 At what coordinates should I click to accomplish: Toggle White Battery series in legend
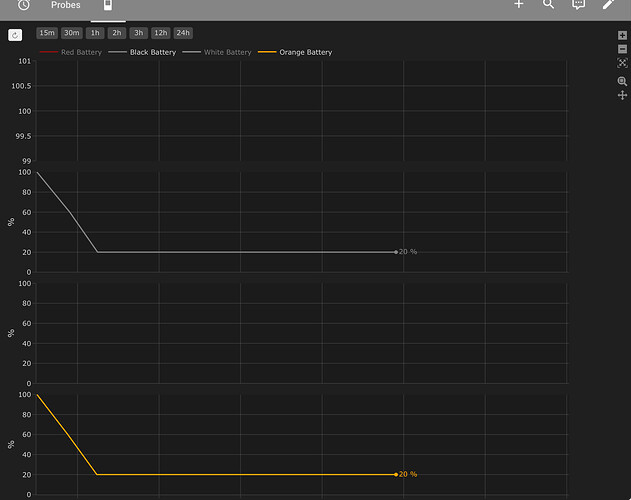(217, 52)
